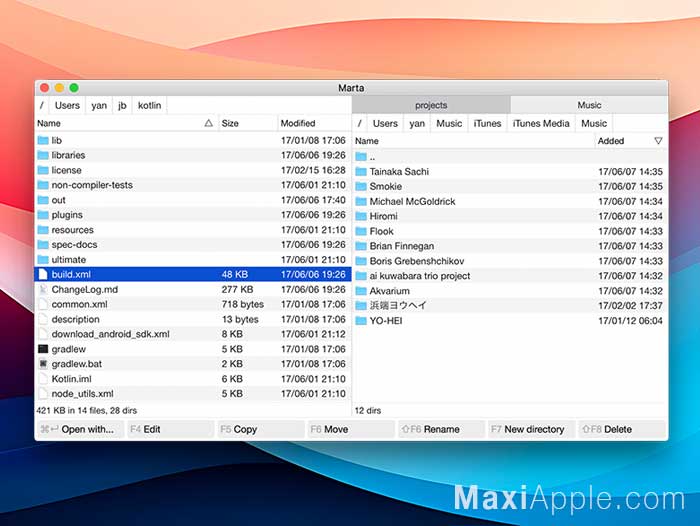
Task: Toggle the Added column sort descending arrow
Action: click(x=658, y=141)
